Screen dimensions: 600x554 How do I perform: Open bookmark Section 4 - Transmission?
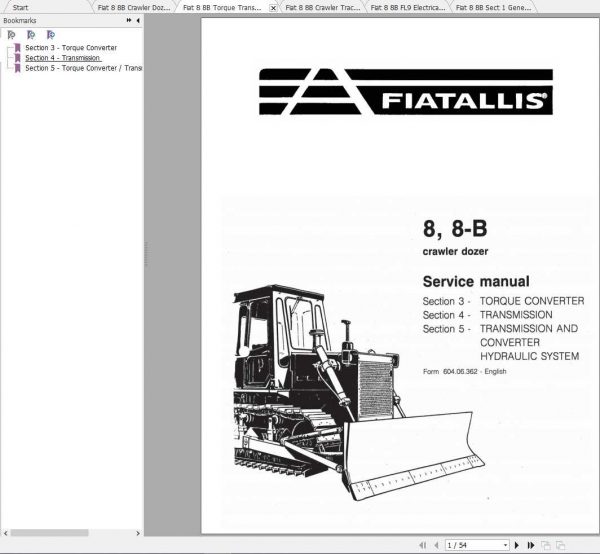tap(63, 58)
